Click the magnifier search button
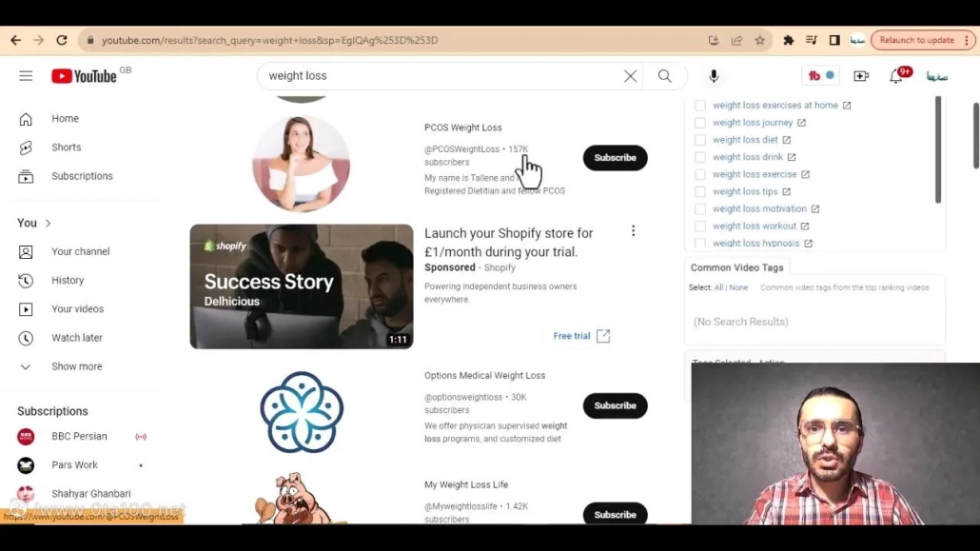The height and width of the screenshot is (551, 980). point(664,76)
